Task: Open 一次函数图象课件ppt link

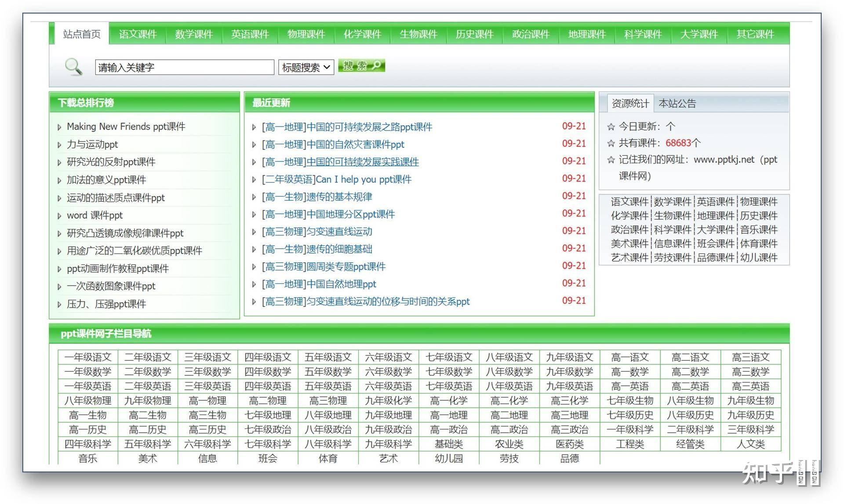Action: click(111, 286)
